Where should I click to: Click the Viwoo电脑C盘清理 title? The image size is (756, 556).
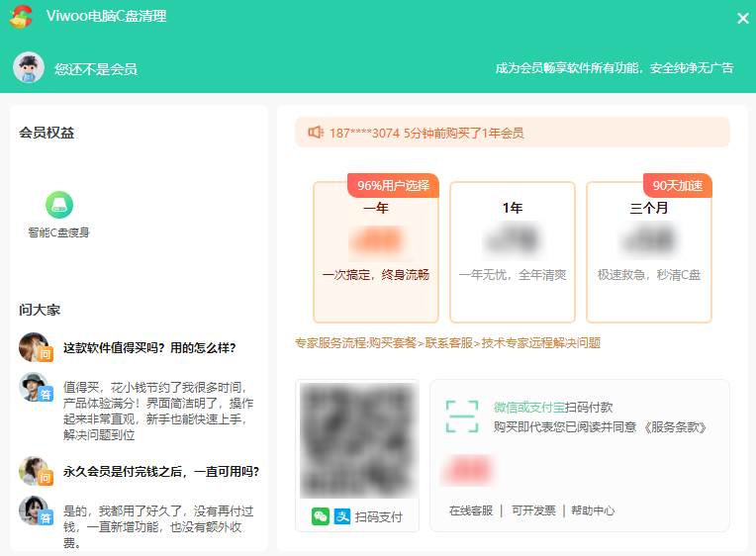coord(106,16)
